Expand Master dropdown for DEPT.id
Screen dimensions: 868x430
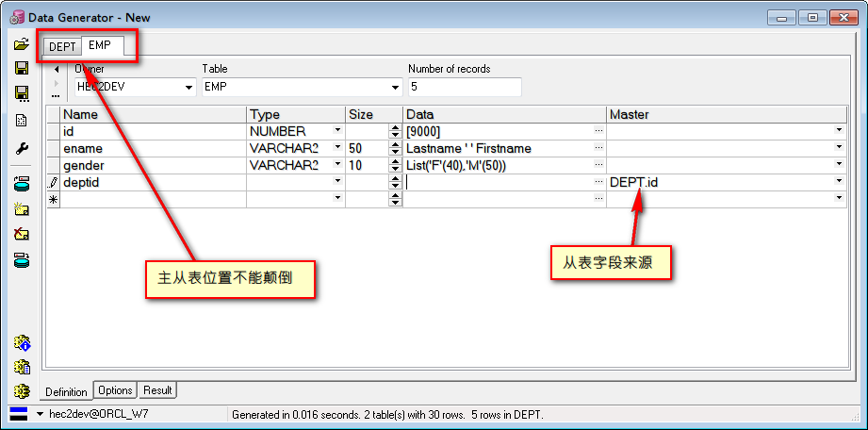click(x=839, y=182)
